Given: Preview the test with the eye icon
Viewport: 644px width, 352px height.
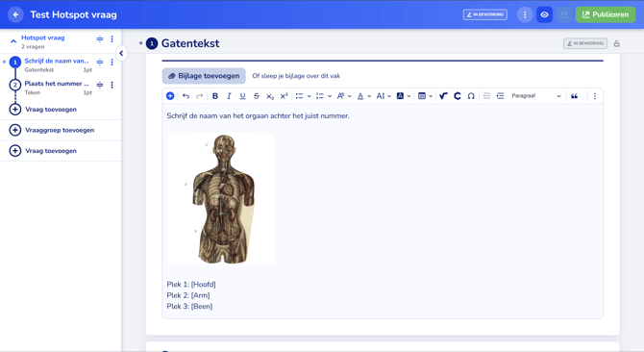Looking at the screenshot, I should click(x=544, y=14).
